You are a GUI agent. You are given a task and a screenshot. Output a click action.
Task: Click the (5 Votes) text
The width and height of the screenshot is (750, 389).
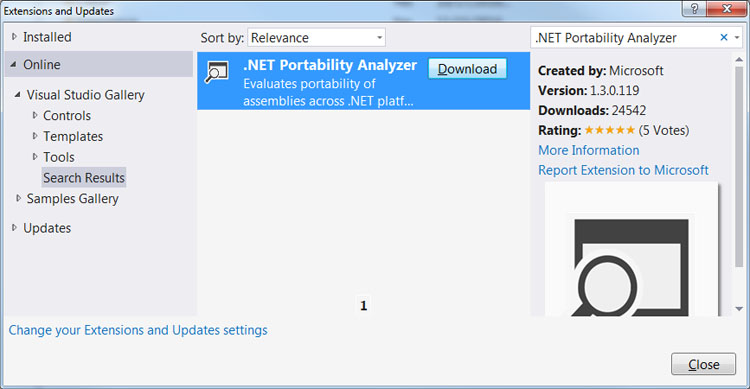point(664,130)
